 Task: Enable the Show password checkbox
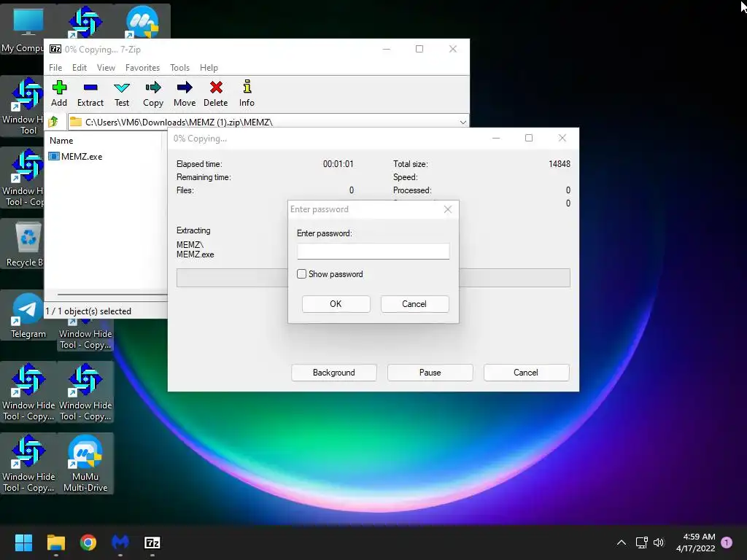click(x=301, y=274)
